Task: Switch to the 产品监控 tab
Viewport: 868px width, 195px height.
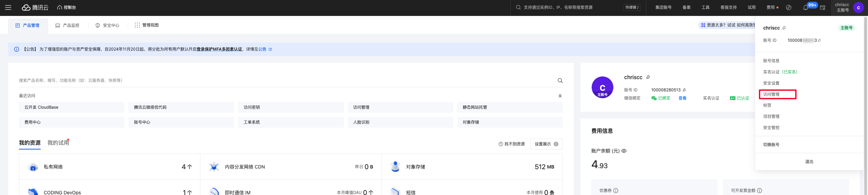Action: [x=67, y=25]
